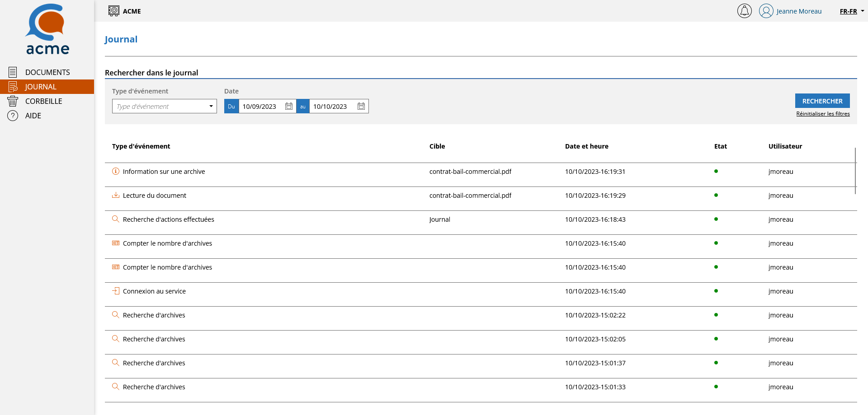Click timestamp 10/10/2023-16:18:43
Screen dimensions: 868x415
(x=595, y=219)
